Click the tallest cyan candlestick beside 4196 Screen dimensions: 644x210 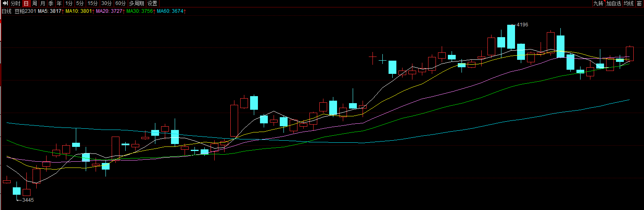click(511, 37)
